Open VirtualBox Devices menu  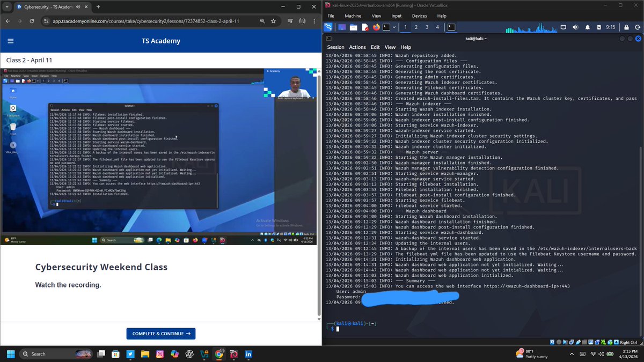420,16
